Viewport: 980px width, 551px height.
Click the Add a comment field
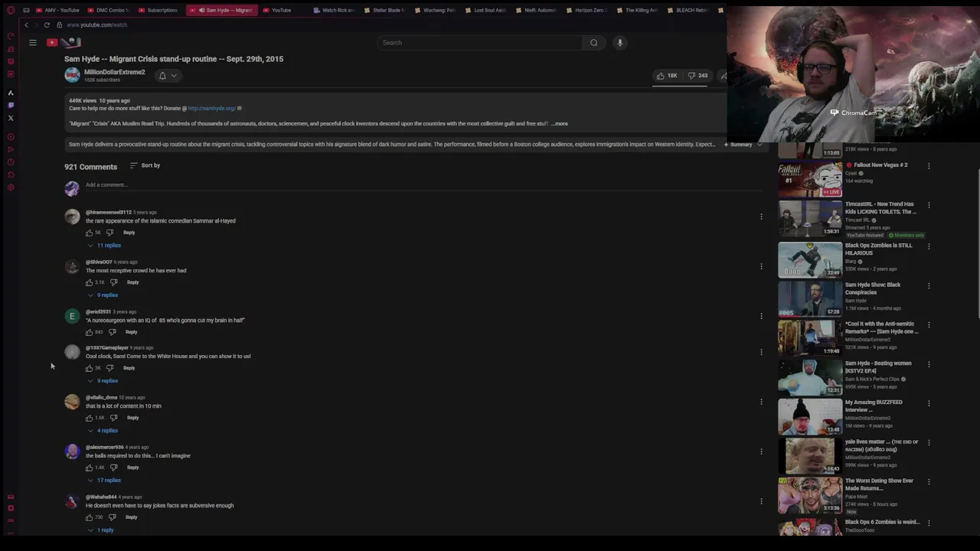pos(423,185)
